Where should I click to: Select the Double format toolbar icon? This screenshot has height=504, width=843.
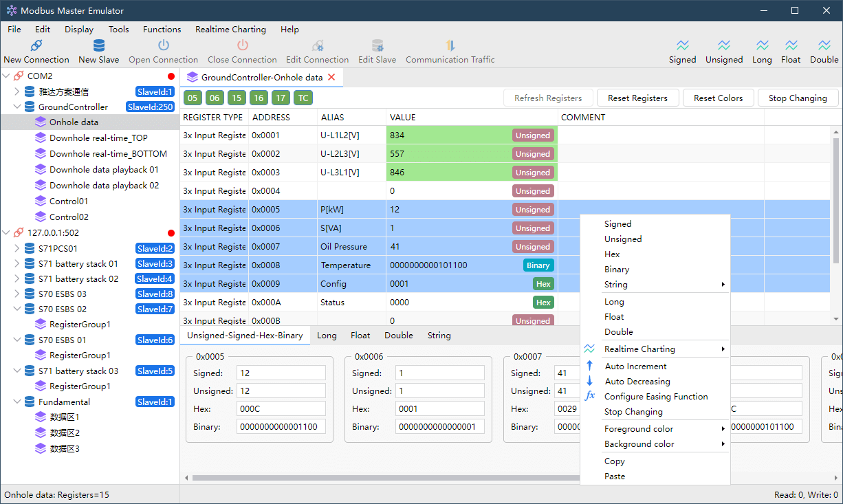[824, 46]
